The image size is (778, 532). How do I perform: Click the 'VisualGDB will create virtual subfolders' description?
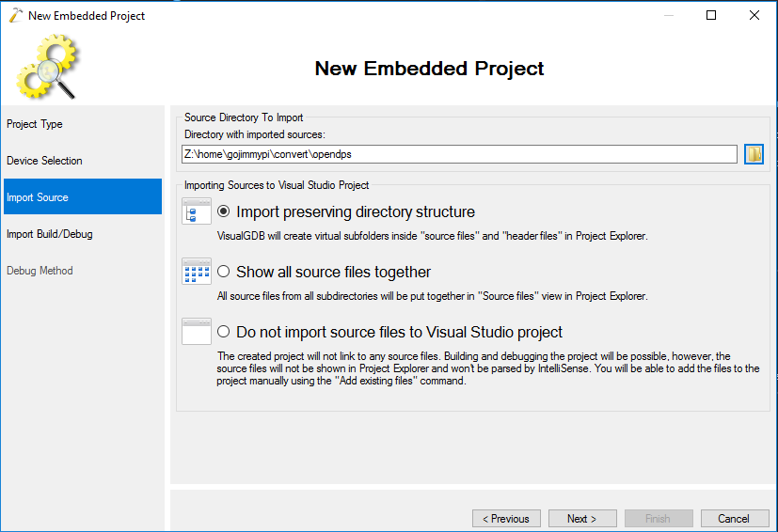click(x=432, y=236)
